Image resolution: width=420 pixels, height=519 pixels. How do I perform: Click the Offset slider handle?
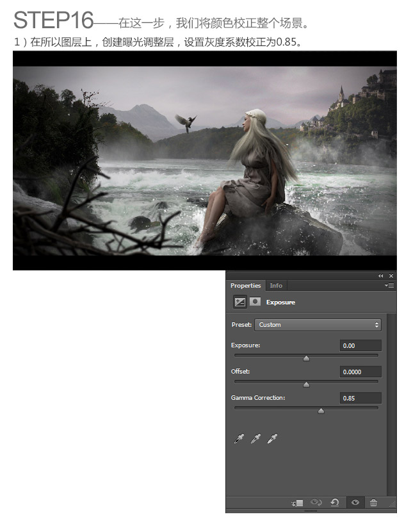click(x=306, y=384)
